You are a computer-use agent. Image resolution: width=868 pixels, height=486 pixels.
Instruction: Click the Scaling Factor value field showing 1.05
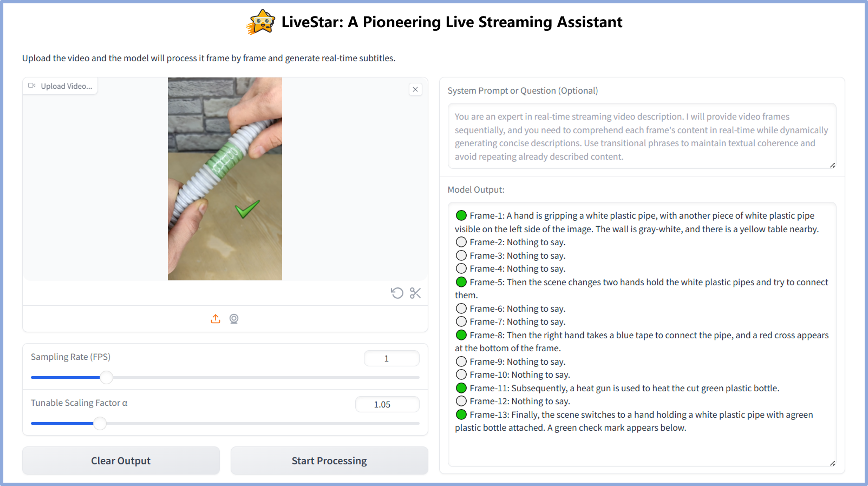click(387, 404)
